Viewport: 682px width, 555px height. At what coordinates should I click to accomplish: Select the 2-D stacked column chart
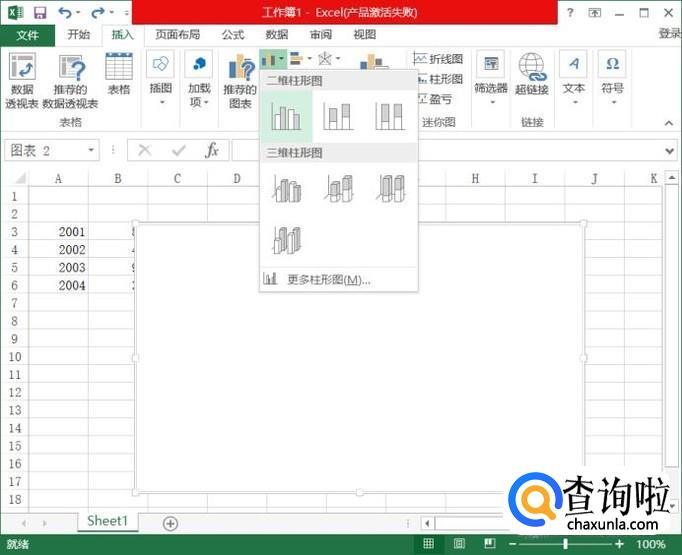click(338, 116)
